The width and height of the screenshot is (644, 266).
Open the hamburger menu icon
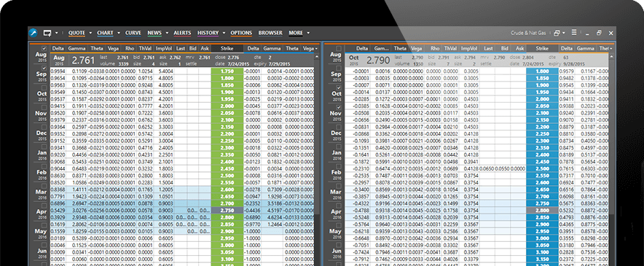coord(574,33)
